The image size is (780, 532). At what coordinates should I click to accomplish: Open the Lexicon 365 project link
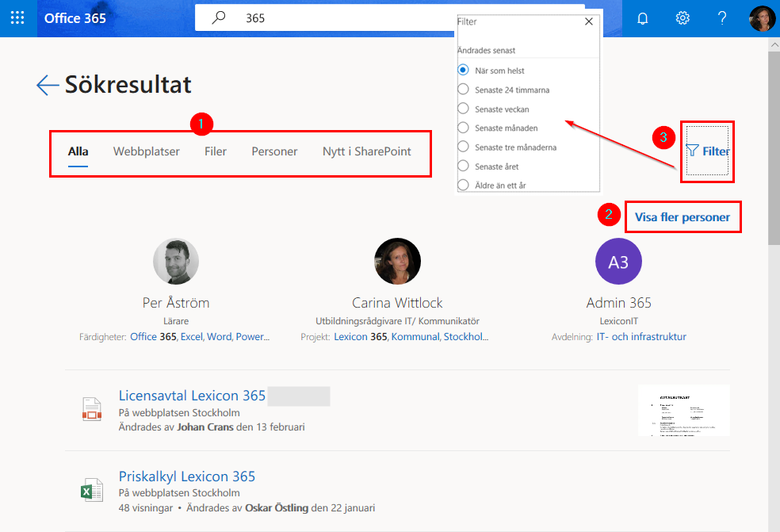[x=361, y=337]
